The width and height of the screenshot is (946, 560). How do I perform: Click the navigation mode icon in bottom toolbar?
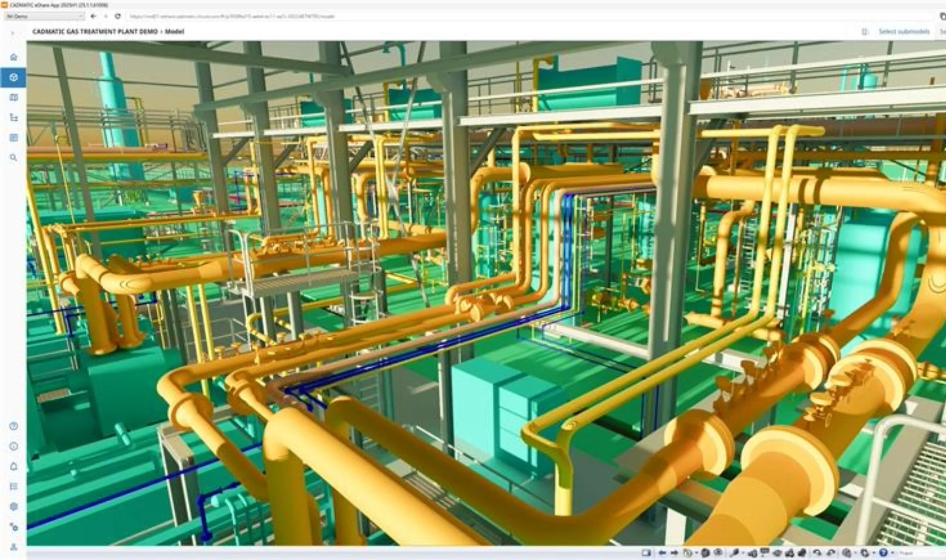click(688, 553)
